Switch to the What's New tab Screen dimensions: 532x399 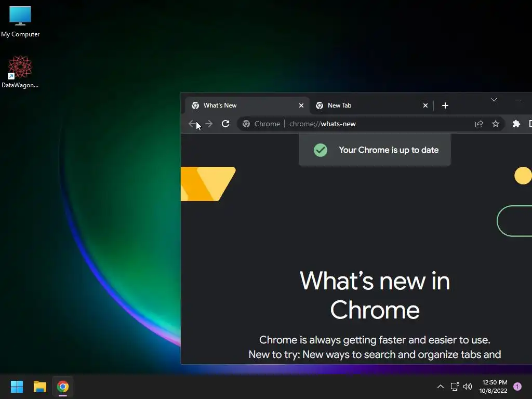click(x=247, y=105)
